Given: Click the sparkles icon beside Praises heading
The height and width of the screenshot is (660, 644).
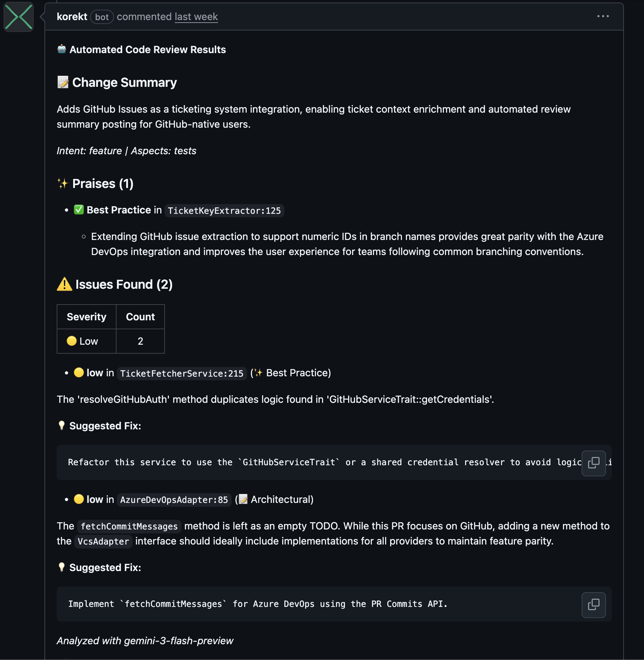Looking at the screenshot, I should pyautogui.click(x=62, y=183).
